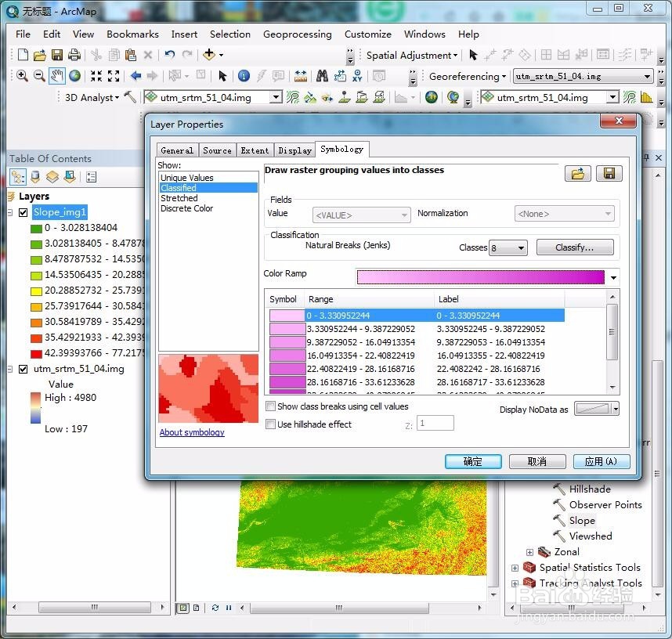Screen dimensions: 672x639
Task: Select Discrete Color in Show list
Action: [x=186, y=208]
